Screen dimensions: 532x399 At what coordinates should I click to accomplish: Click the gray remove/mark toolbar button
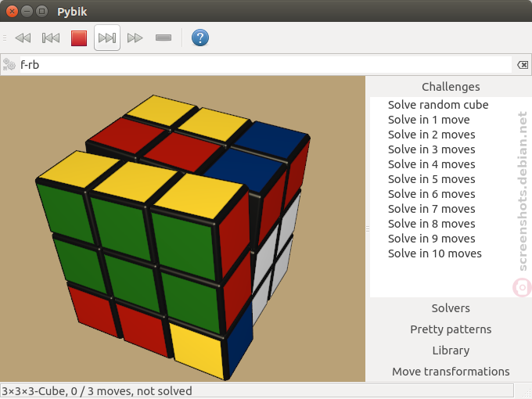164,38
